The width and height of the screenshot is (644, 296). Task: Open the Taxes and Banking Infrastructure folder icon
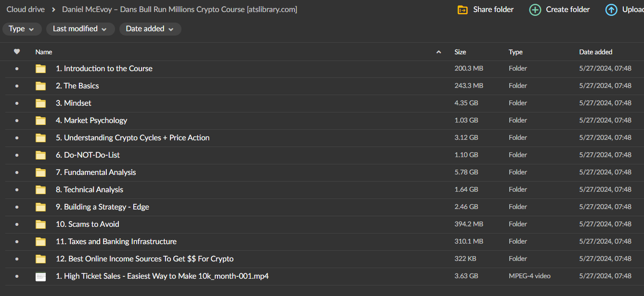point(40,242)
